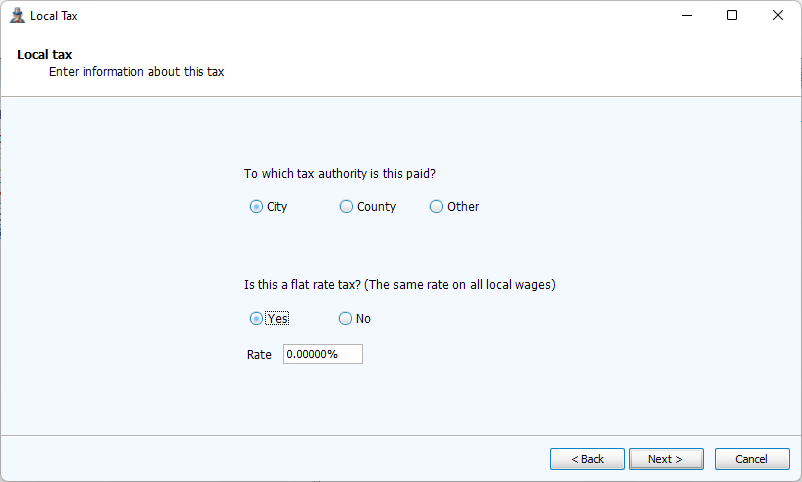Screen dimensions: 802x482
Task: Cancel the local tax setup
Action: [751, 459]
